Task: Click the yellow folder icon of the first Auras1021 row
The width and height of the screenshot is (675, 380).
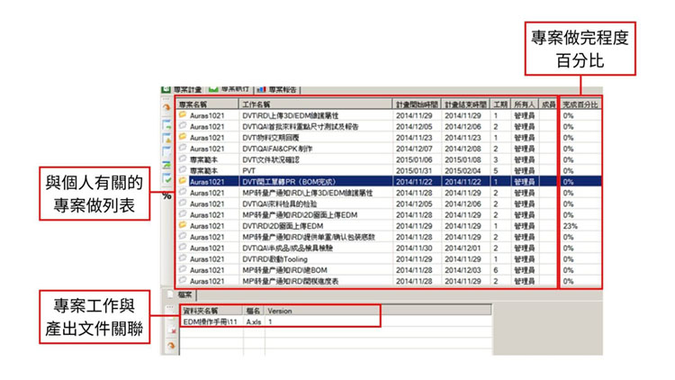Action: (x=183, y=115)
